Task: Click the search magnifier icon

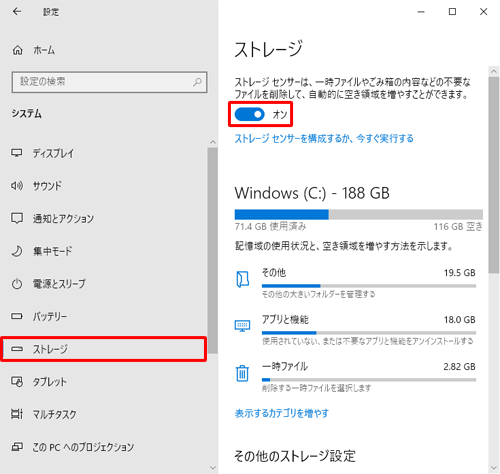Action: tap(197, 82)
